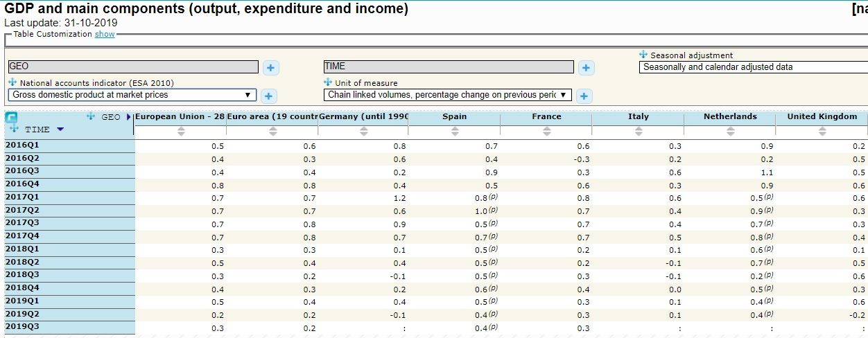
Task: Sort by the United Kingdom column arrows
Action: point(822,131)
